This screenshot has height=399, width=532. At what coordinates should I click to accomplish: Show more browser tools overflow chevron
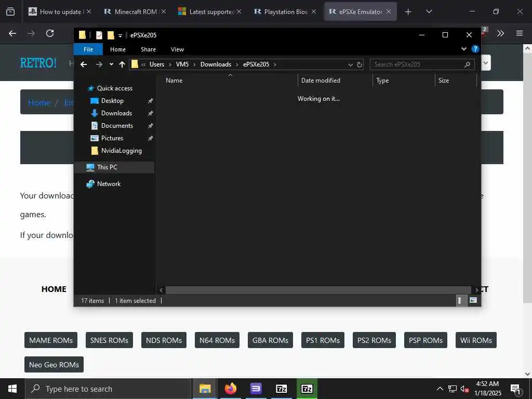500,33
